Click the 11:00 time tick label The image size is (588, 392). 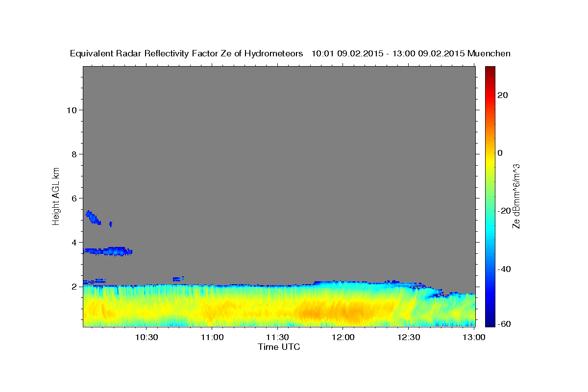(212, 337)
